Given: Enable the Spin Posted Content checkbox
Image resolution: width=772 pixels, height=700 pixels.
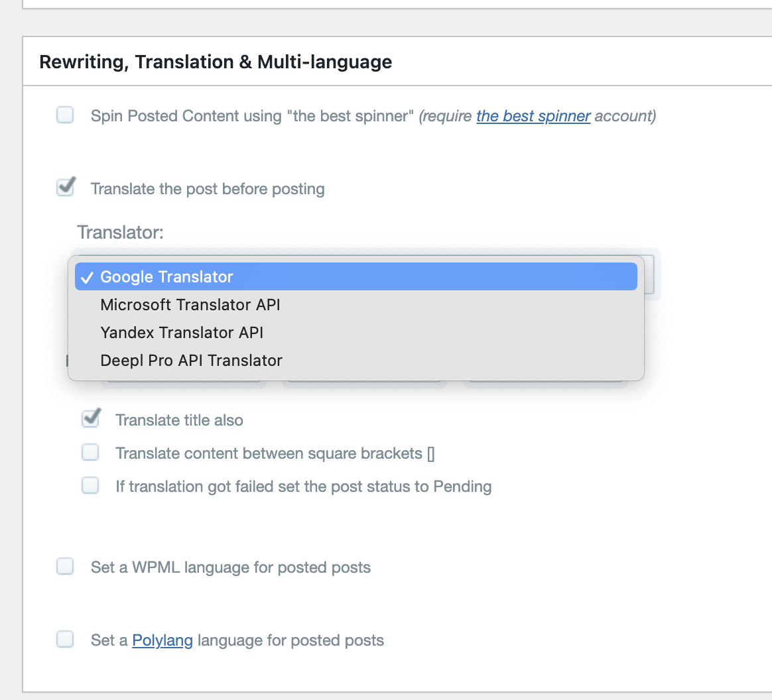Looking at the screenshot, I should (65, 116).
